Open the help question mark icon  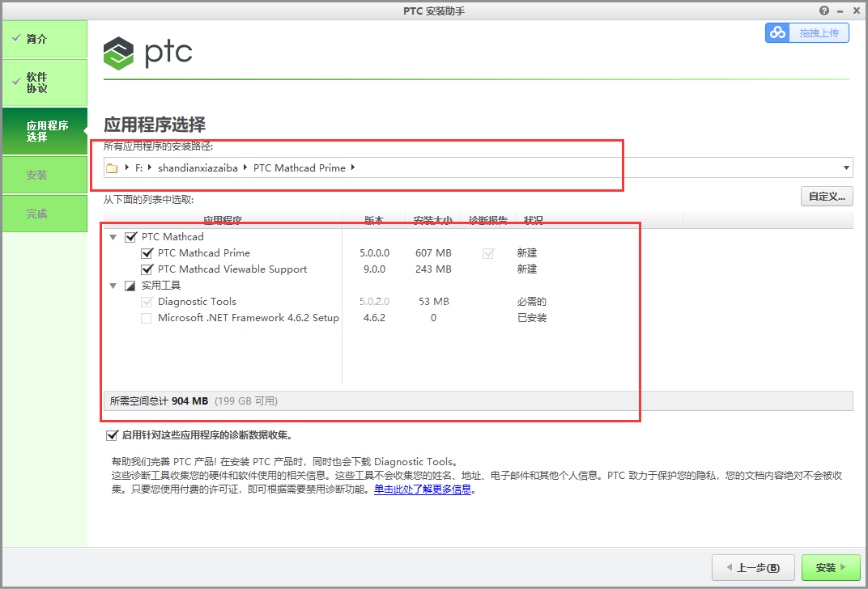(824, 11)
